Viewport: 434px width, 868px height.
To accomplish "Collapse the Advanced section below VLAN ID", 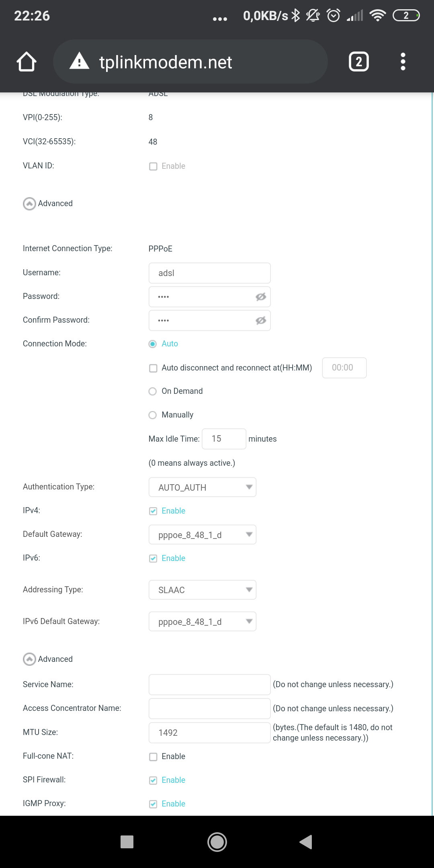I will coord(29,204).
